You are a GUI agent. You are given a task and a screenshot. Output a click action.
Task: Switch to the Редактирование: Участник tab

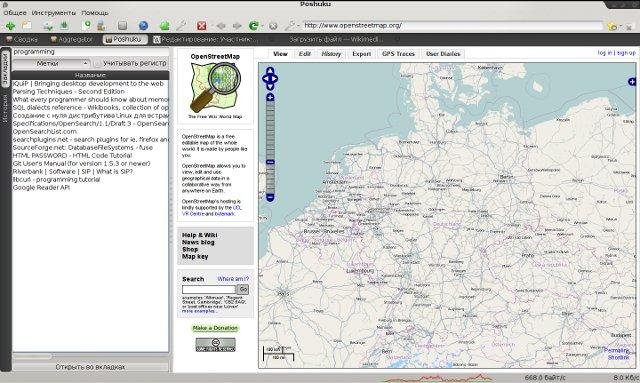pyautogui.click(x=205, y=40)
